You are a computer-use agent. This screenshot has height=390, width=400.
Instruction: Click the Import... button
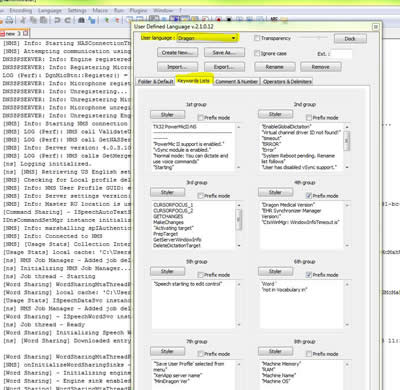click(178, 67)
